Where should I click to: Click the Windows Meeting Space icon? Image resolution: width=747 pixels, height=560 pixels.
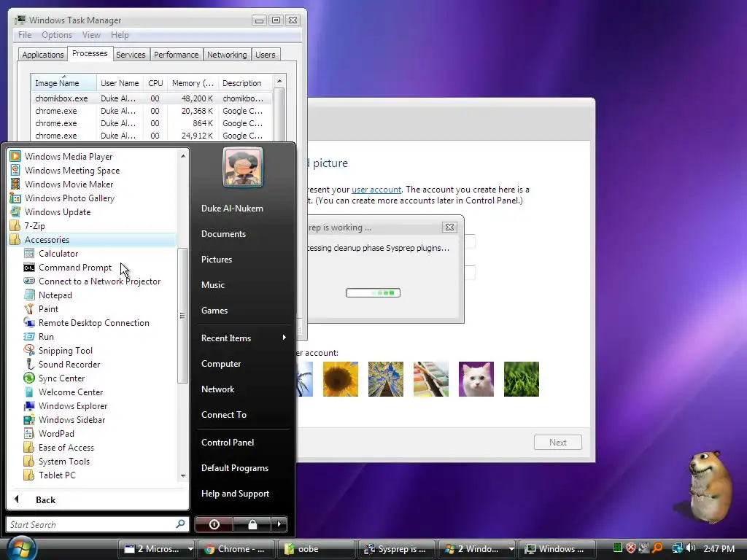coord(15,170)
